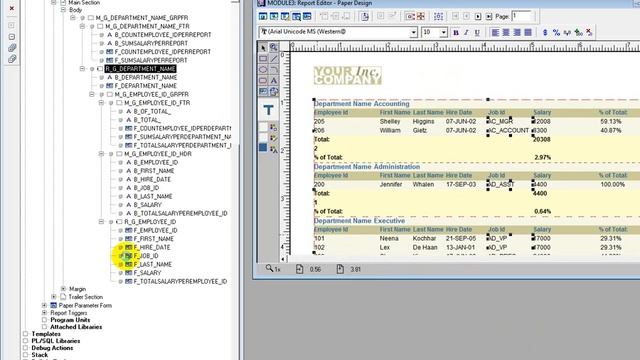The width and height of the screenshot is (640, 360).
Task: Pick the Text (A) tool
Action: pyautogui.click(x=273, y=80)
